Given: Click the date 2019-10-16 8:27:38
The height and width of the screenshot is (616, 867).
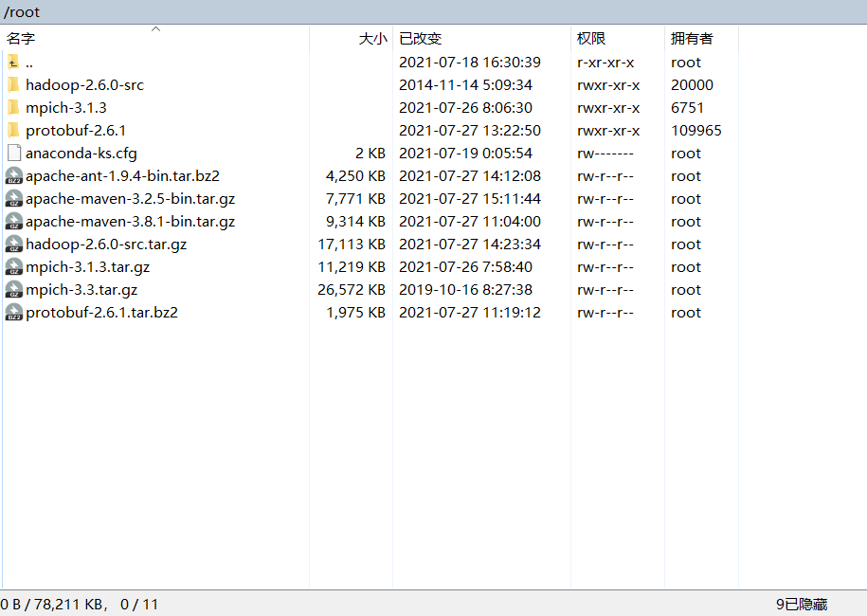Looking at the screenshot, I should (465, 289).
